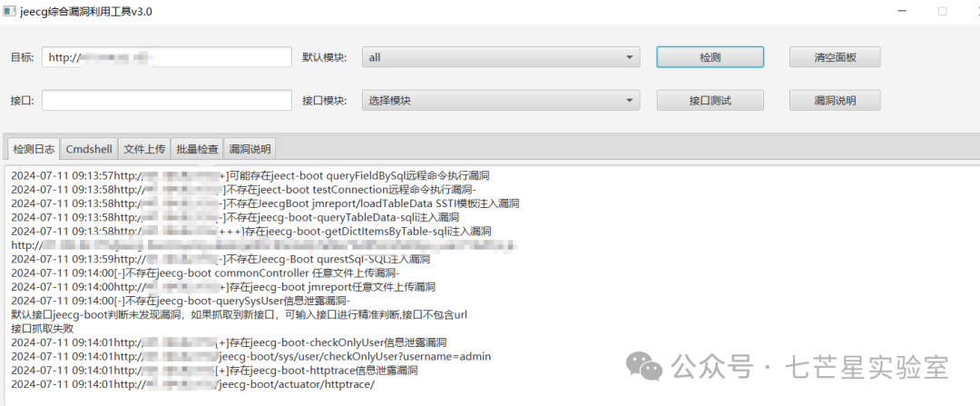Image resolution: width=980 pixels, height=406 pixels.
Task: Focus the 接口 input field
Action: coord(167,100)
